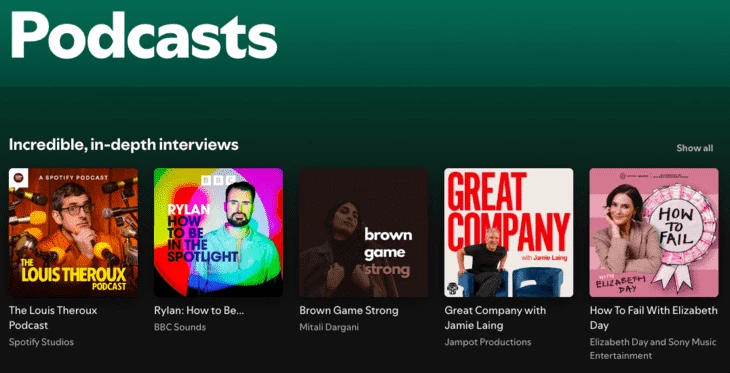
Task: Open Great Company cover art
Action: (509, 232)
